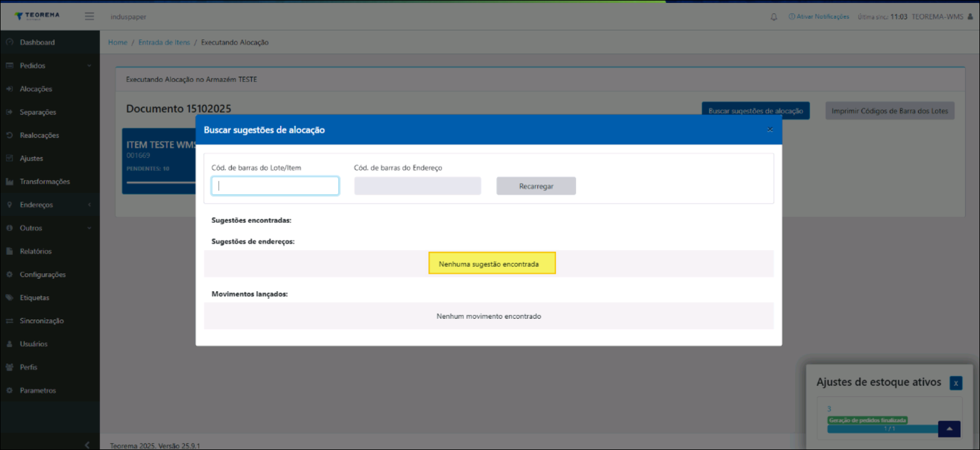Expand the Outros sidebar menu

(x=49, y=228)
